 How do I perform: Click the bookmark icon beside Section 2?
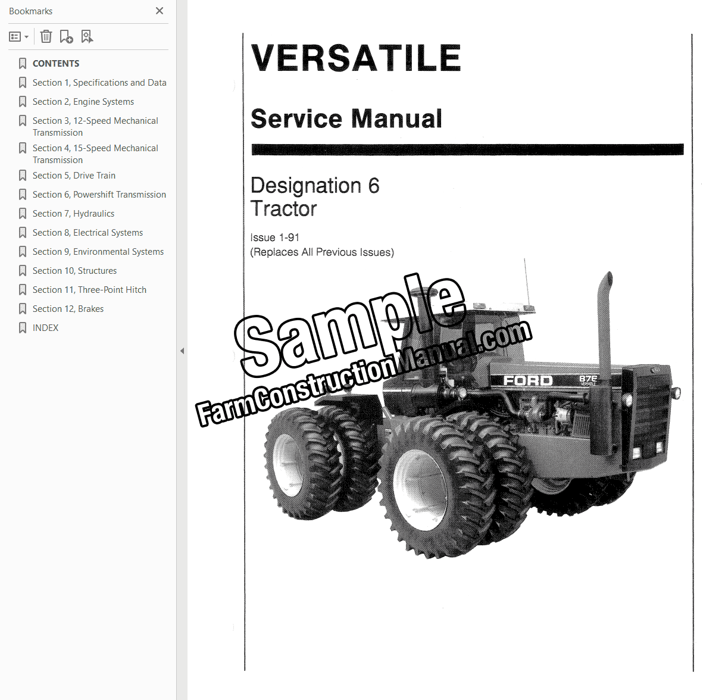(23, 102)
